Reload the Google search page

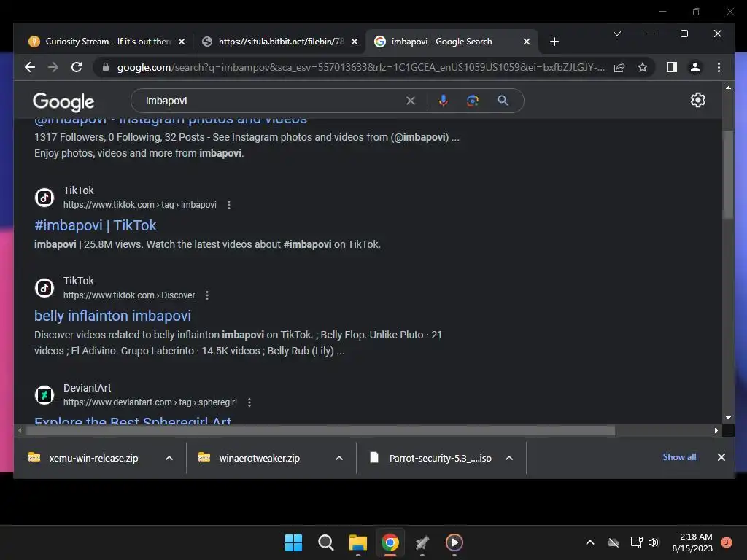pyautogui.click(x=77, y=67)
